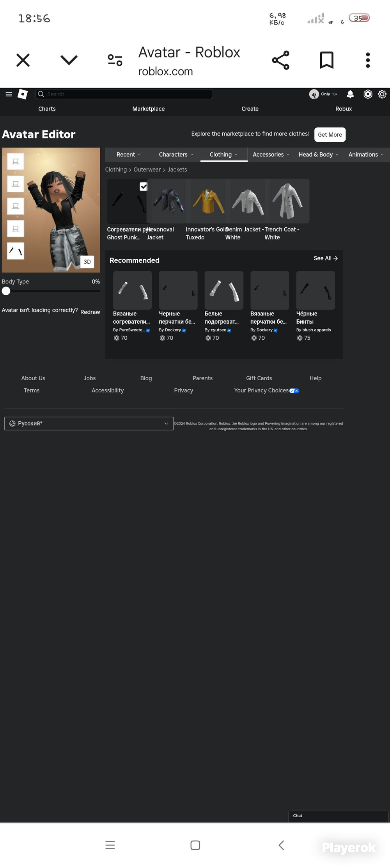Tap Android recent apps button
The height and width of the screenshot is (868, 390).
coord(110,845)
